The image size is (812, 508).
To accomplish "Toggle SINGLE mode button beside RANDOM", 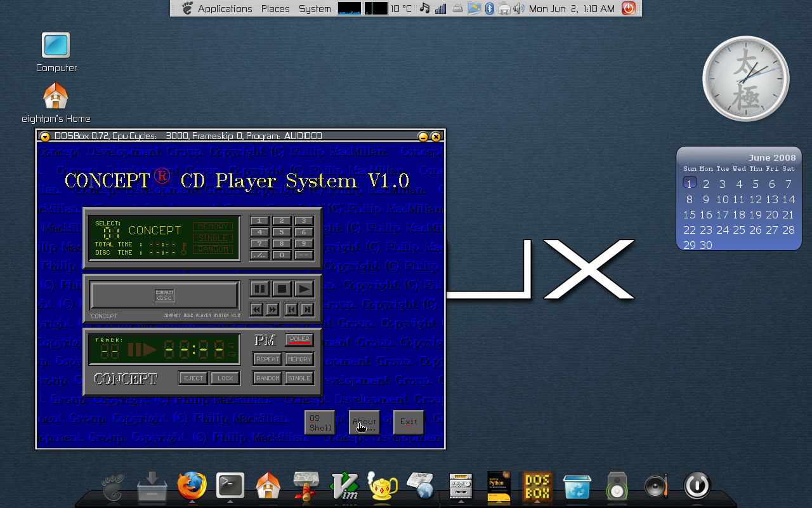I will [299, 378].
